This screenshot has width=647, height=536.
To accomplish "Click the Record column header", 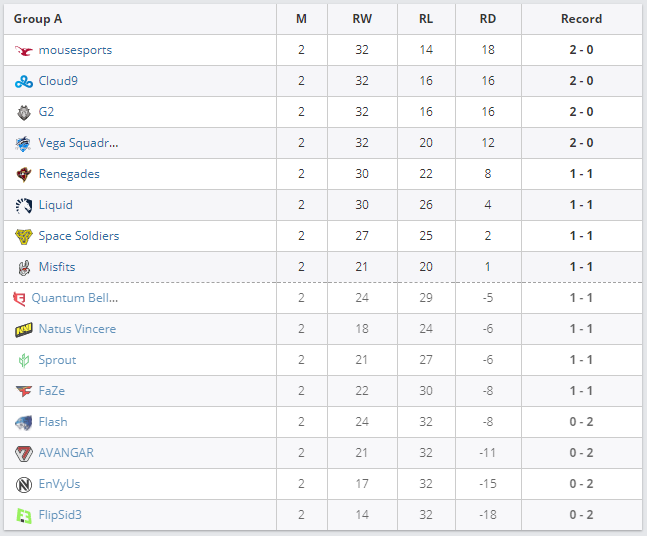I will (581, 19).
